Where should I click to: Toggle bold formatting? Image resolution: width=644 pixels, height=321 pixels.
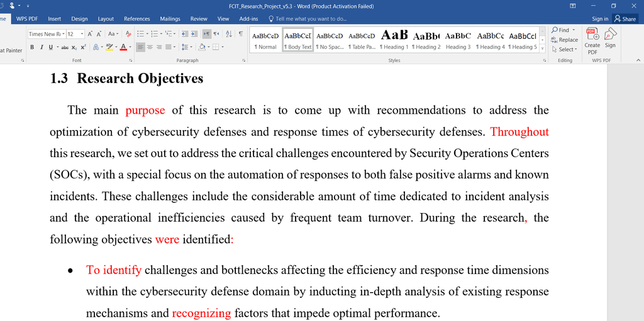[32, 47]
